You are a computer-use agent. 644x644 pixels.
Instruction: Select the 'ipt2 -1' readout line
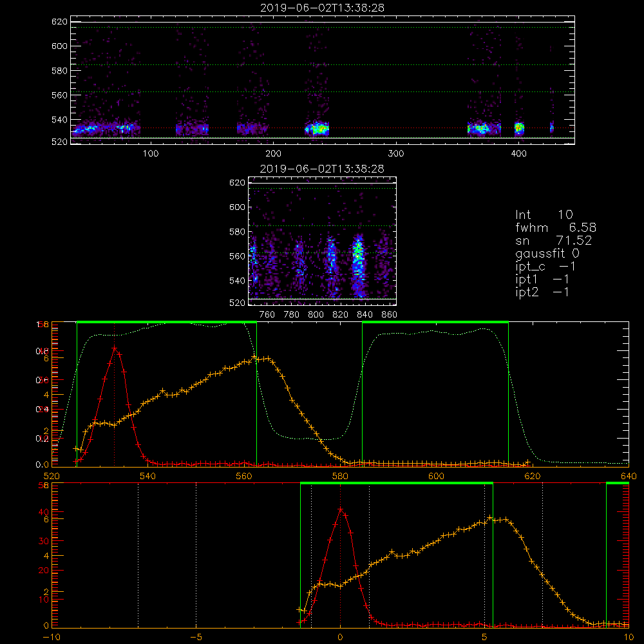pos(542,292)
